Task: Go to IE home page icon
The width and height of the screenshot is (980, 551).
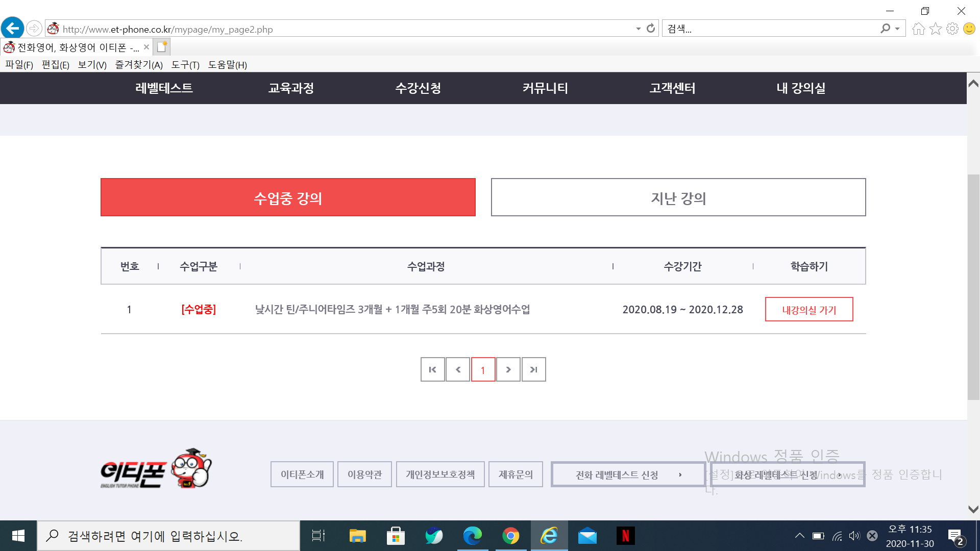Action: [x=918, y=29]
